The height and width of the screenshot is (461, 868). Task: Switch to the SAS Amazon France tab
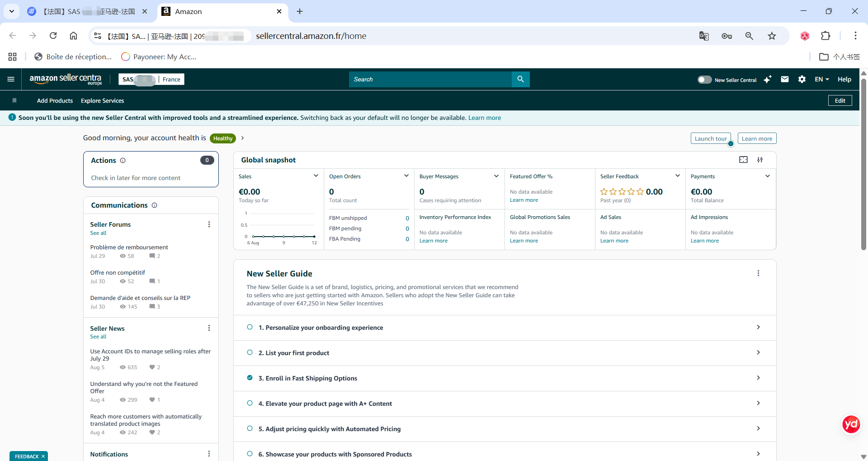coord(88,11)
